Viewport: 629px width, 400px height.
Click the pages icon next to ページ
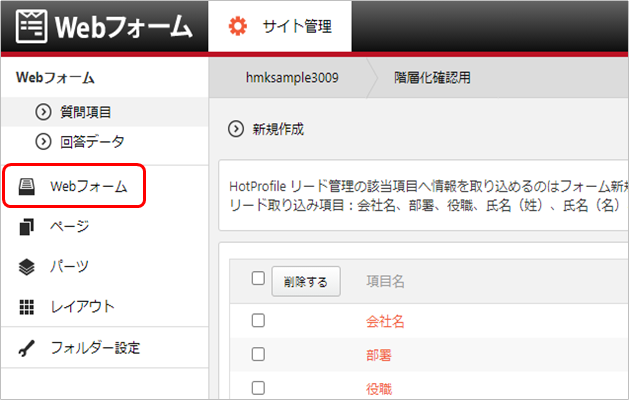pos(26,227)
